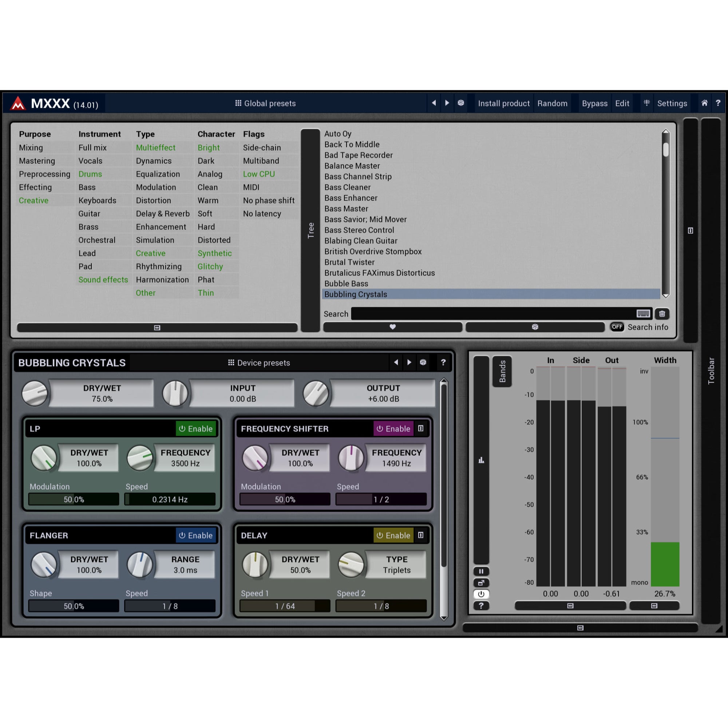728x728 pixels.
Task: Pause the meters
Action: (481, 571)
